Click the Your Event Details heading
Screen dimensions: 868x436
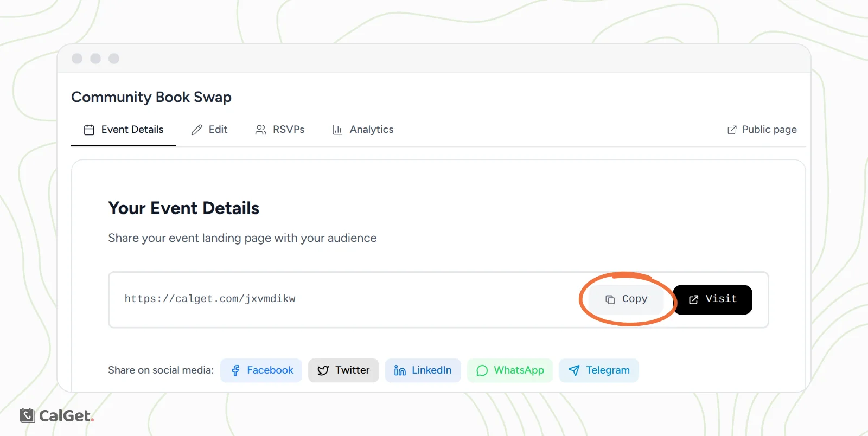tap(184, 208)
